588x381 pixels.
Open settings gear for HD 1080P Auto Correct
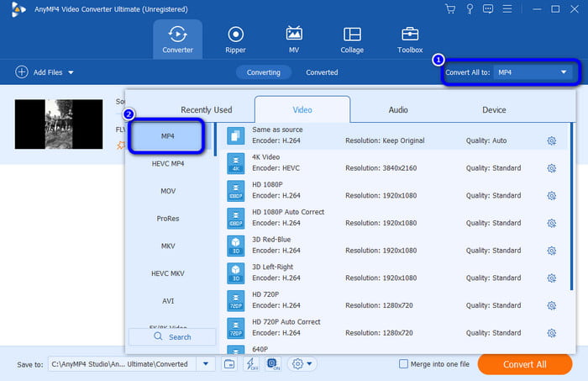pyautogui.click(x=551, y=223)
